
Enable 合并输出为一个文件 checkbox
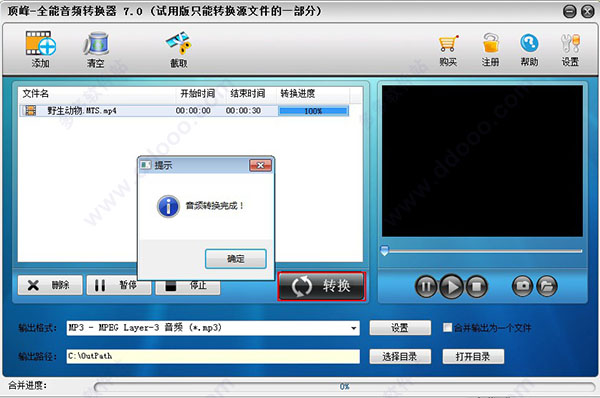pyautogui.click(x=447, y=328)
